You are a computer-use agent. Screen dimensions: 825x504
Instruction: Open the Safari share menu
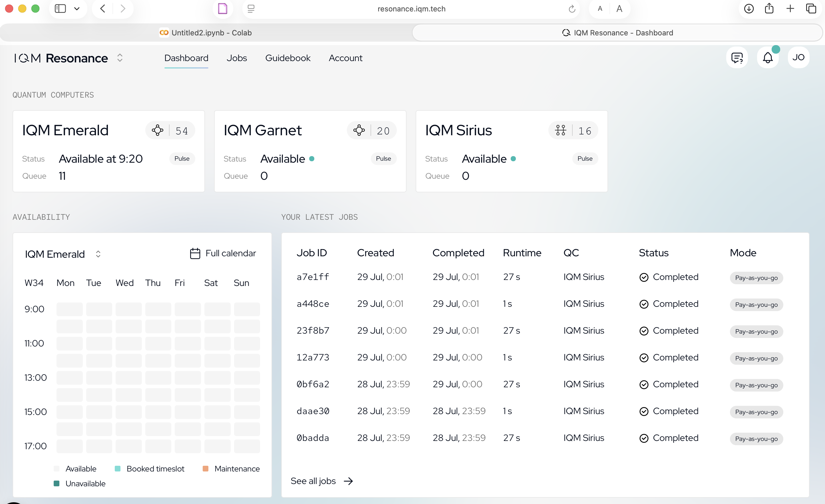tap(769, 8)
